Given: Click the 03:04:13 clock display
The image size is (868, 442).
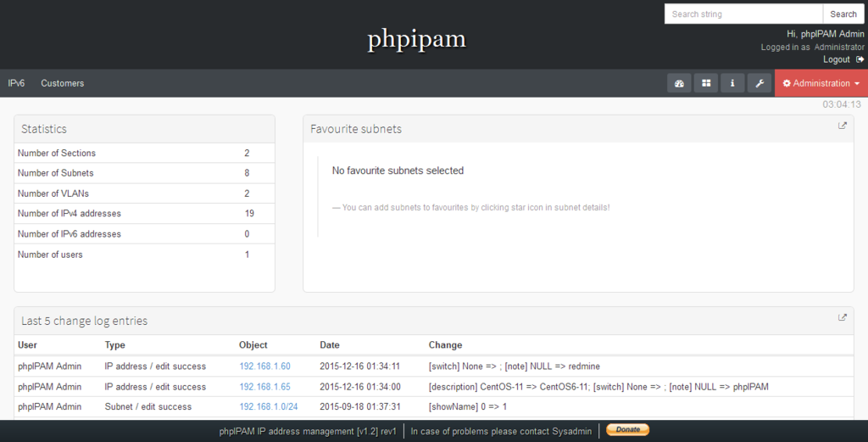Looking at the screenshot, I should pyautogui.click(x=842, y=104).
